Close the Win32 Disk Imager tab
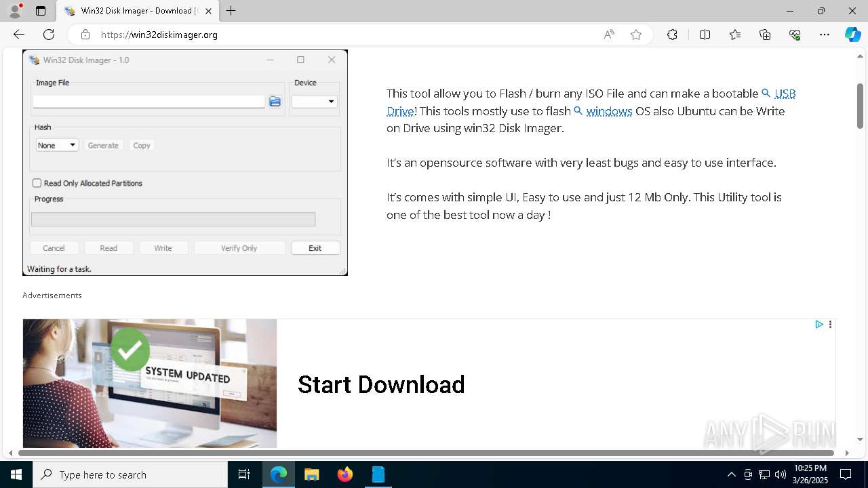This screenshot has width=868, height=488. click(209, 11)
